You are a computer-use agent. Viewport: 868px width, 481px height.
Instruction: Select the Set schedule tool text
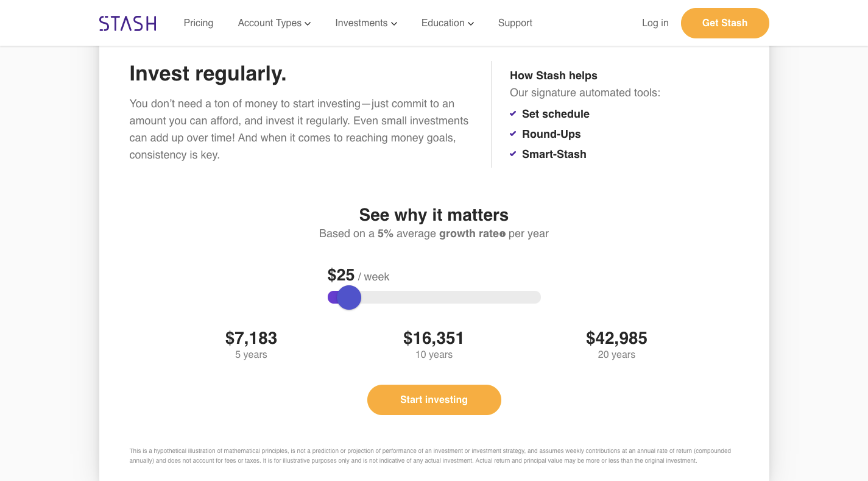556,114
